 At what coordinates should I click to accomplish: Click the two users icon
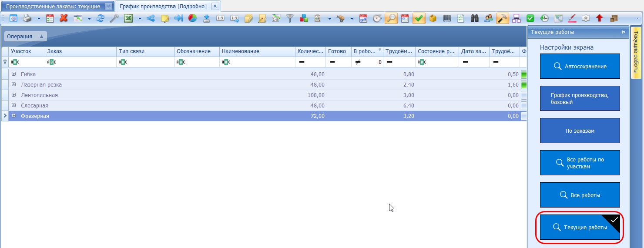tap(488, 18)
